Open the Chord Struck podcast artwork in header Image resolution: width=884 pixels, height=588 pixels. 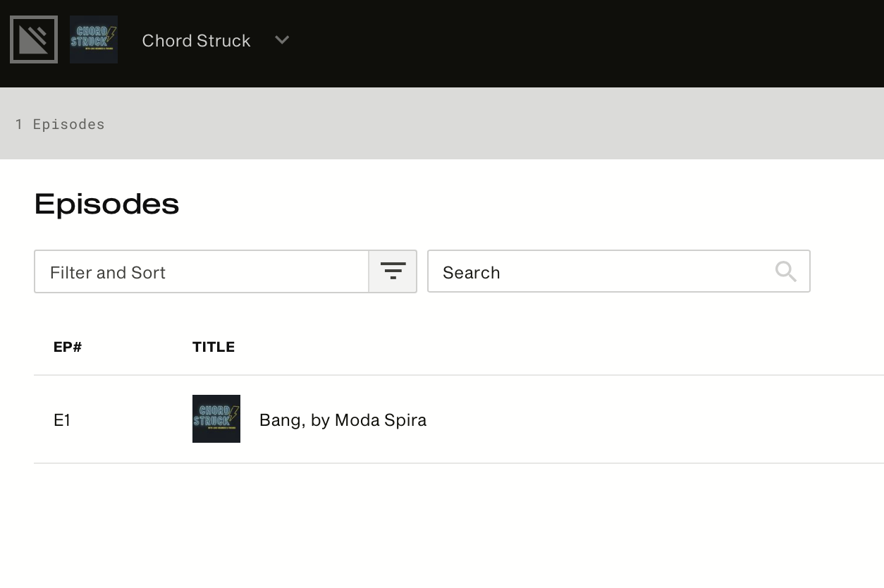(94, 39)
